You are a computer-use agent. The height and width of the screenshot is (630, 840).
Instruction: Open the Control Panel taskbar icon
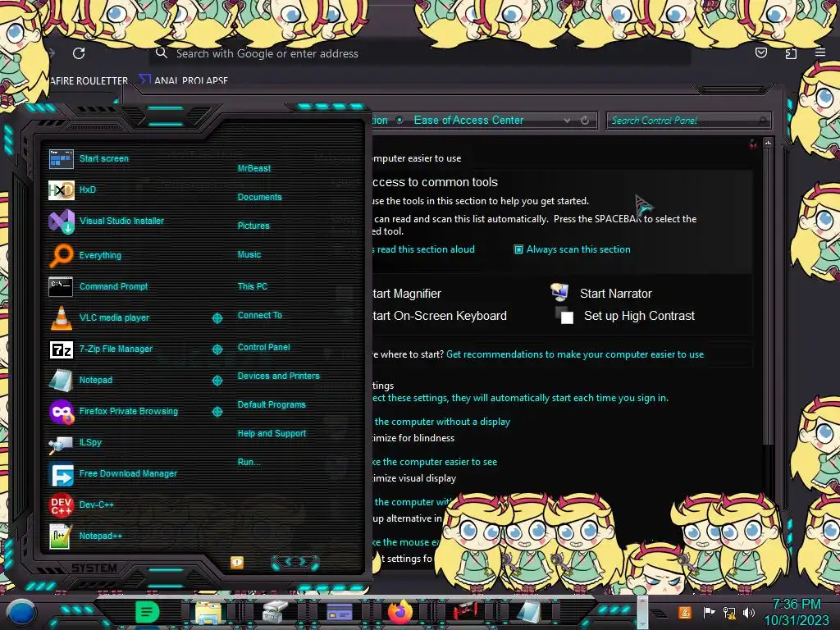pos(339,612)
